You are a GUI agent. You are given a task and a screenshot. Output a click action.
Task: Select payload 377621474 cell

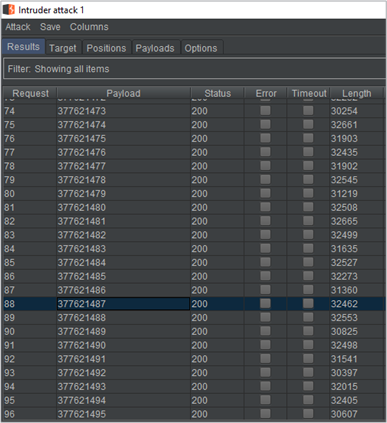click(123, 125)
